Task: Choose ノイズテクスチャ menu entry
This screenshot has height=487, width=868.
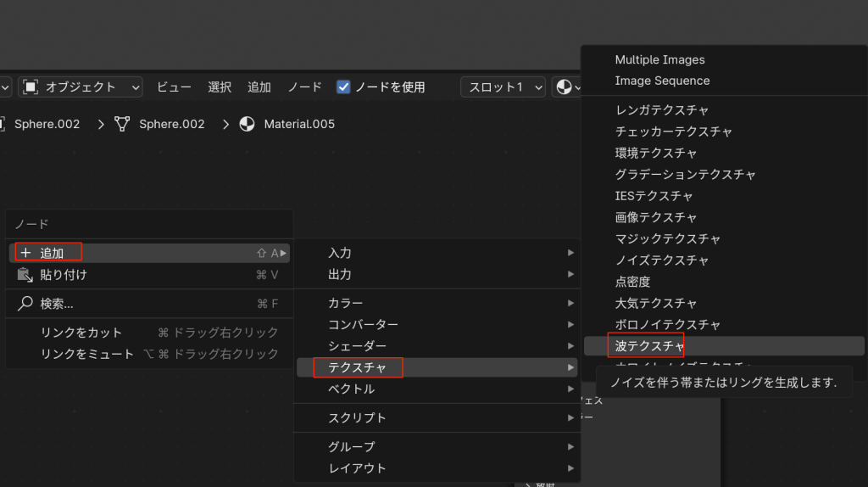Action: [661, 260]
